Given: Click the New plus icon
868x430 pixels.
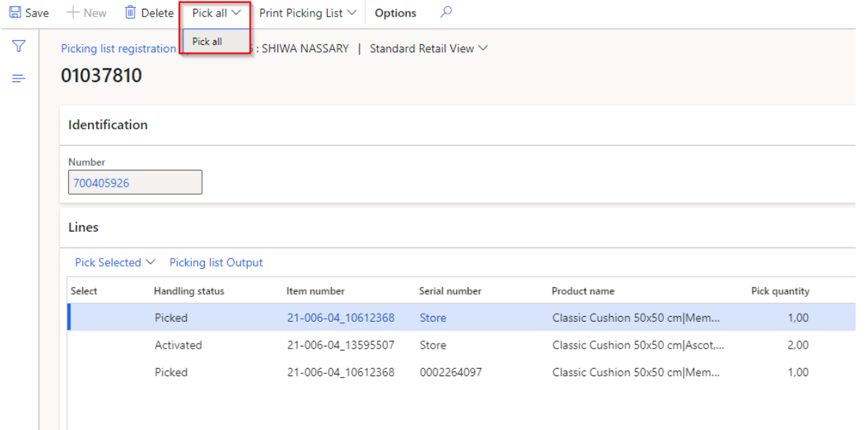Looking at the screenshot, I should pyautogui.click(x=73, y=13).
